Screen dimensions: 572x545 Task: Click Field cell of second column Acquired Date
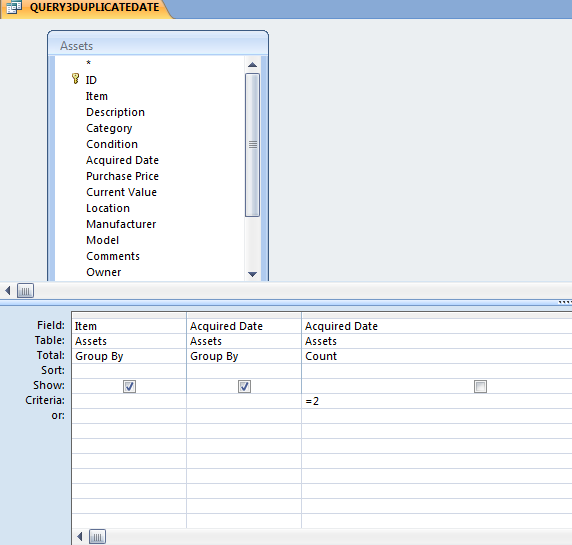244,326
